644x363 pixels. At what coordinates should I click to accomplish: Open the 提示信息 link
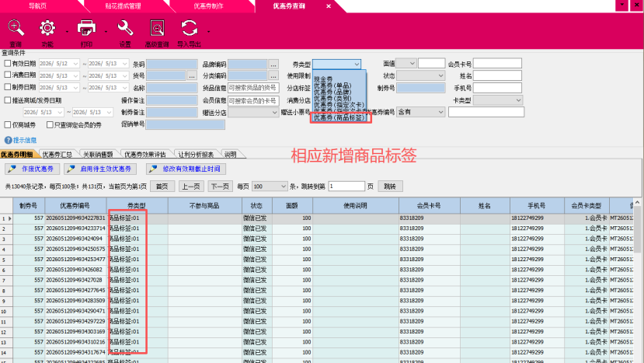25,140
